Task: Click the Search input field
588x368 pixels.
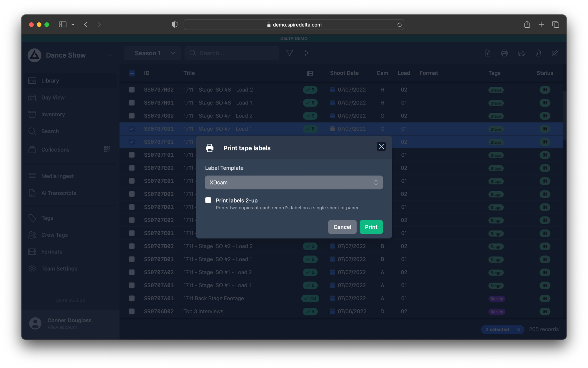Action: [x=235, y=53]
